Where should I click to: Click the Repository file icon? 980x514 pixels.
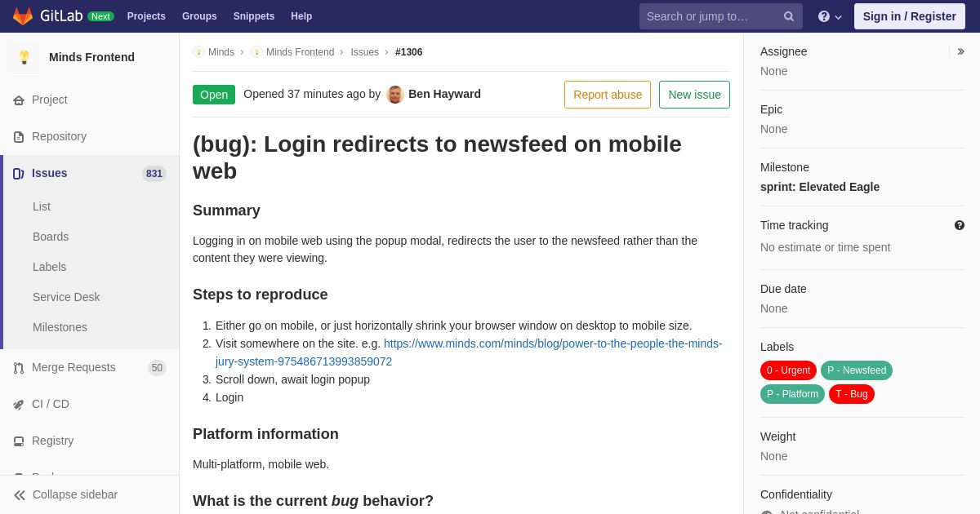pyautogui.click(x=19, y=137)
